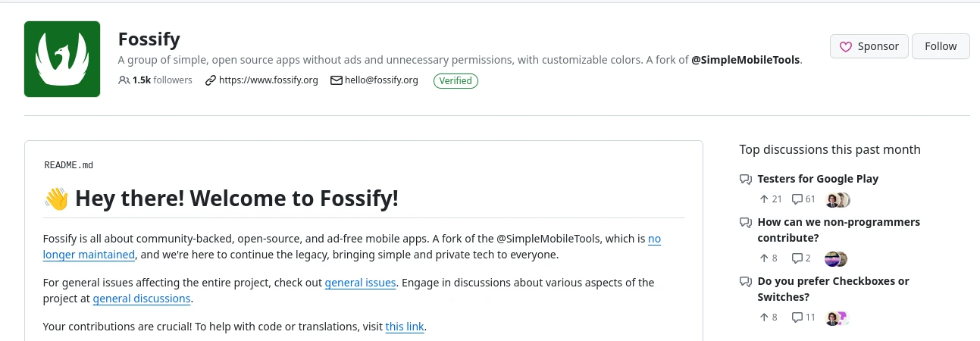
Task: Click the comment icon showing 11 replies
Action: (x=797, y=318)
